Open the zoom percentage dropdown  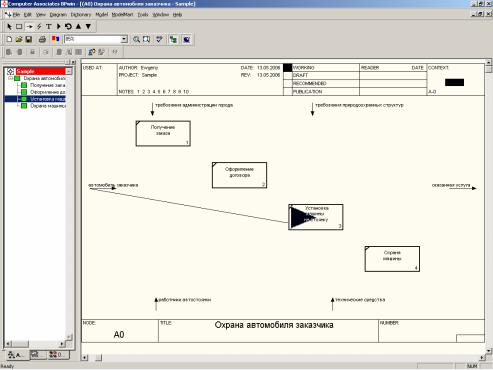click(x=124, y=39)
